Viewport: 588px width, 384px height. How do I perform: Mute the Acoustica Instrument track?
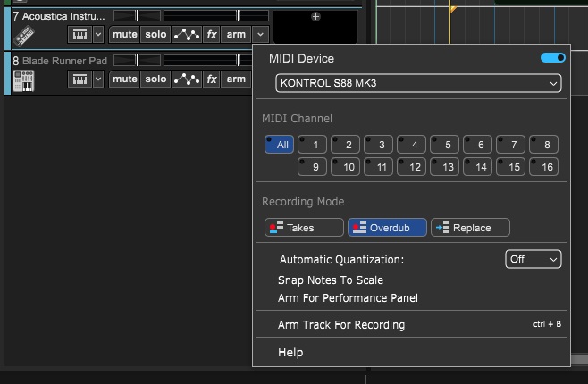[125, 35]
